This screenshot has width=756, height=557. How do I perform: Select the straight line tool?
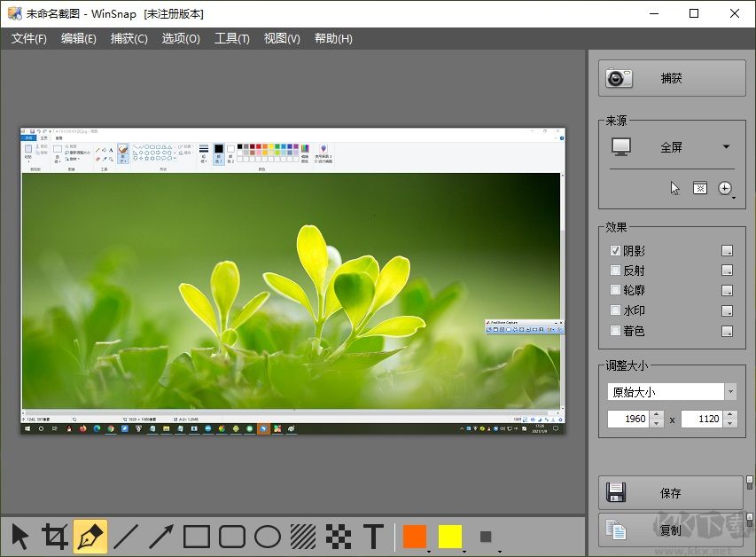(125, 536)
